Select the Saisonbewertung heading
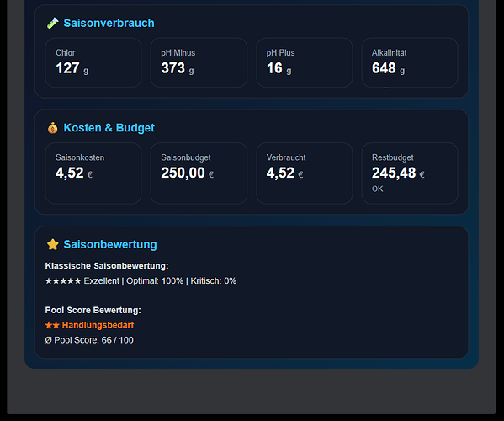 tap(110, 244)
